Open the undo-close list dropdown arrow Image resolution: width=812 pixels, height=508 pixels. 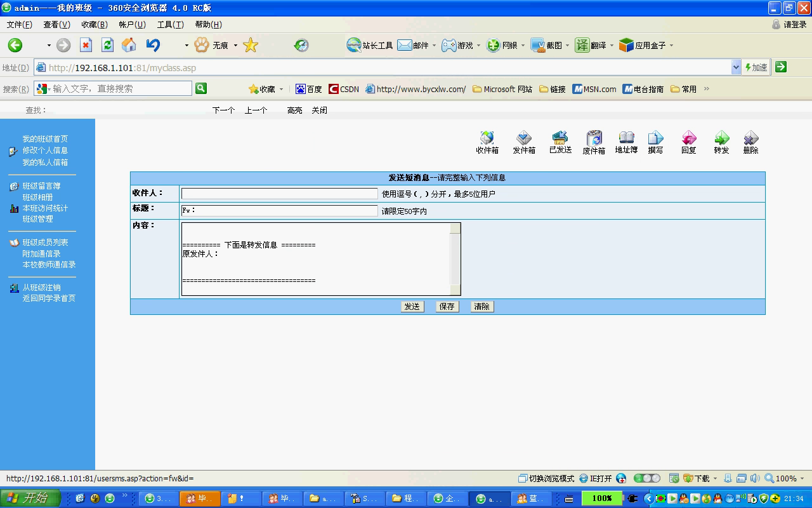pos(187,46)
